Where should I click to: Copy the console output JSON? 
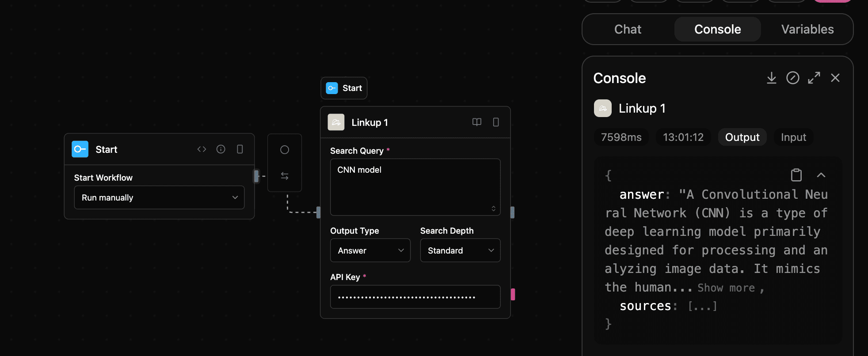(x=796, y=175)
